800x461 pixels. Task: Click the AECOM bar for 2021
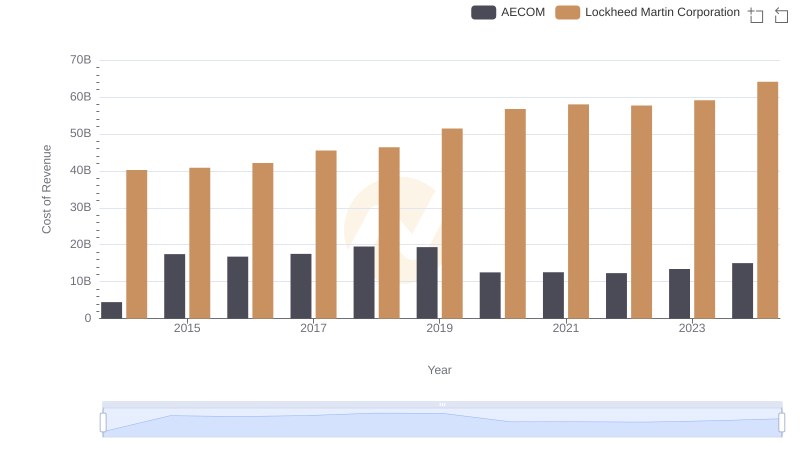[554, 295]
